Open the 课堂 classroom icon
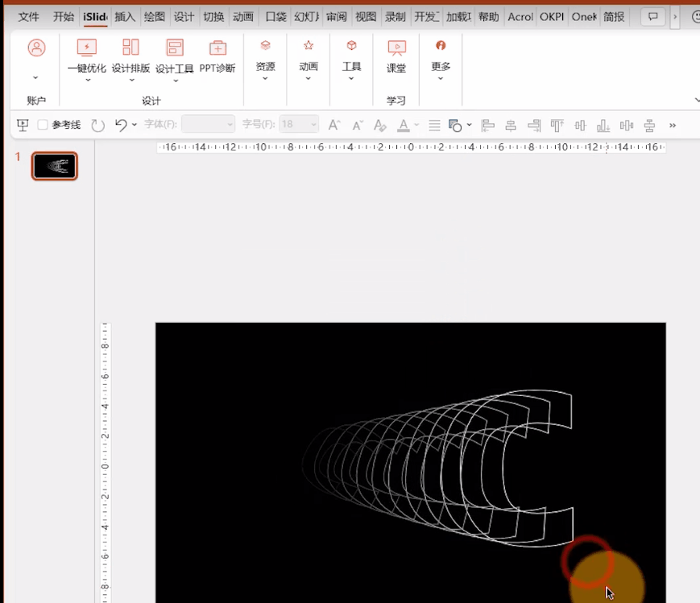 (396, 47)
